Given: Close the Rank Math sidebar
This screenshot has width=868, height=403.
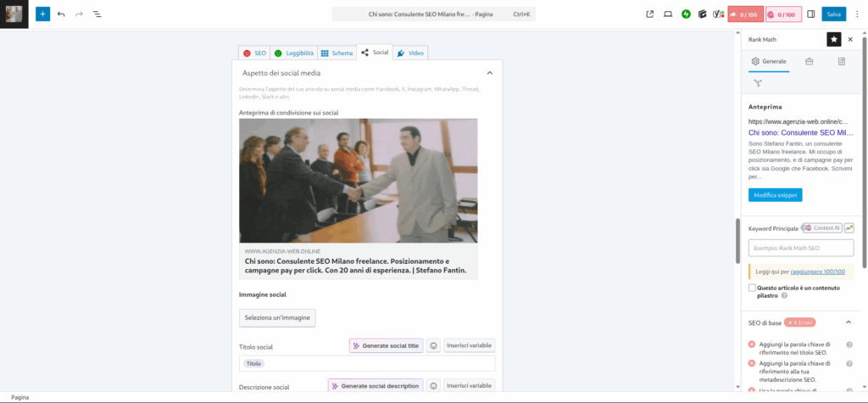Looking at the screenshot, I should click(x=850, y=39).
